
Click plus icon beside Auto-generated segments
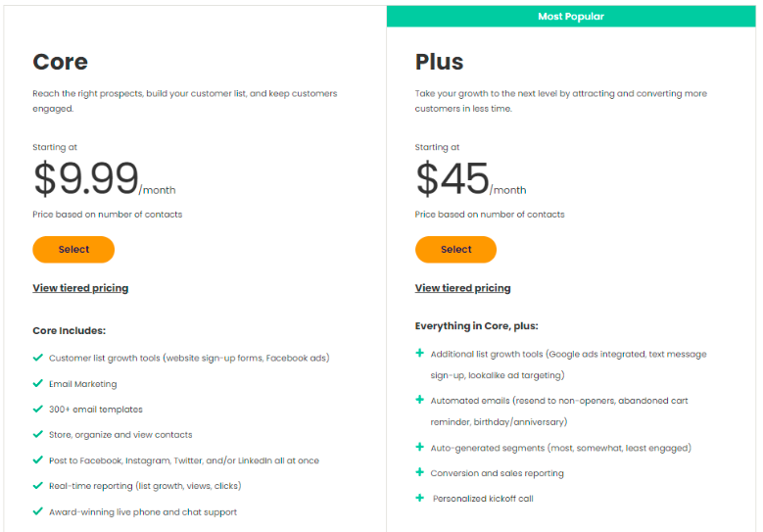(420, 448)
